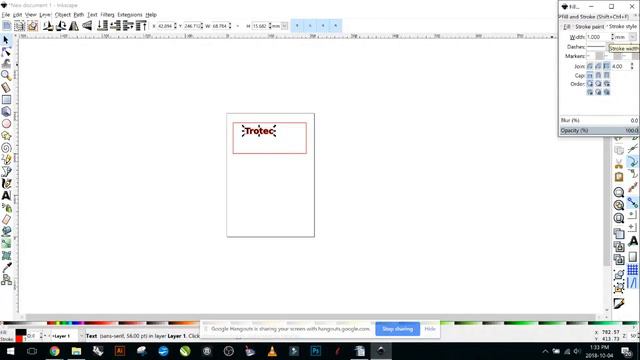Viewport: 640px width, 360px height.
Task: Toggle scale rounded corners affect button
Action: pos(310,26)
